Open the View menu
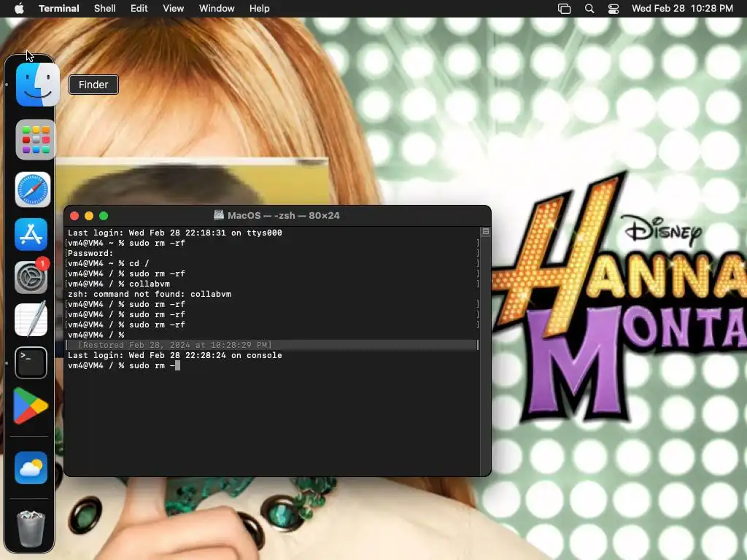Screen dimensions: 747x560 pos(174,9)
